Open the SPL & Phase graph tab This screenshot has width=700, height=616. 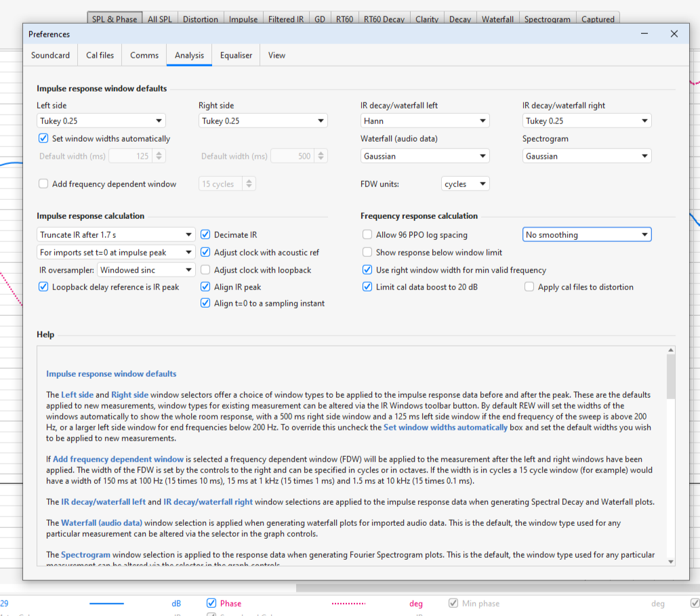tap(115, 19)
